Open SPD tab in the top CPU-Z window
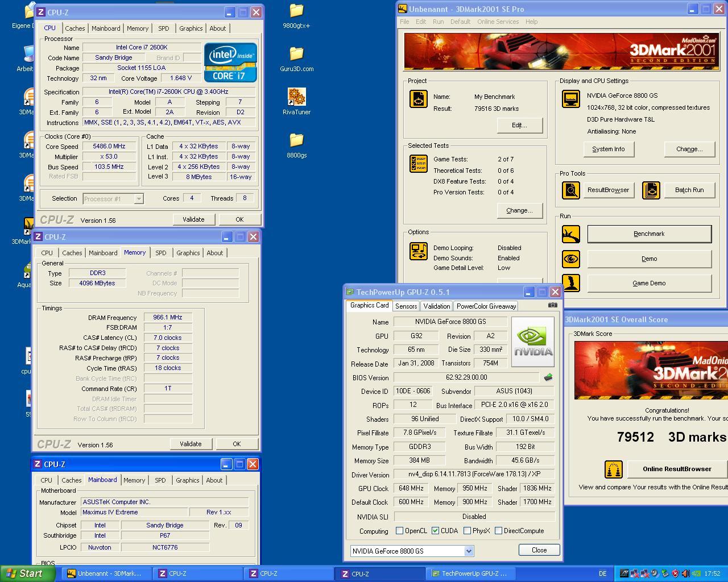The image size is (728, 582). 163,28
